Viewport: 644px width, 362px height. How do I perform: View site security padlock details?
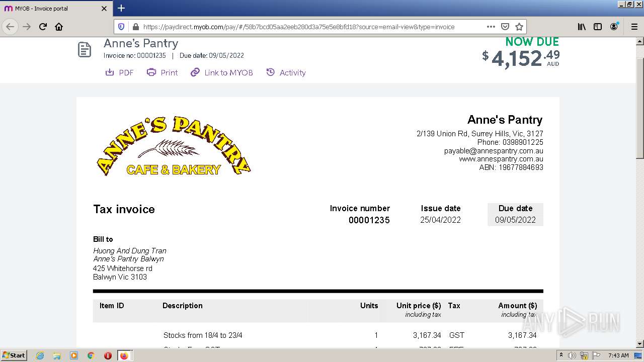pos(135,27)
